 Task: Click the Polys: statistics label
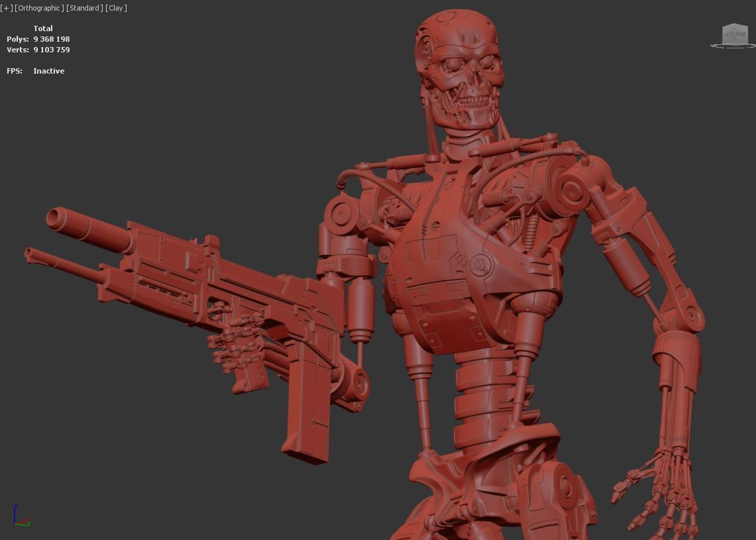(x=18, y=39)
